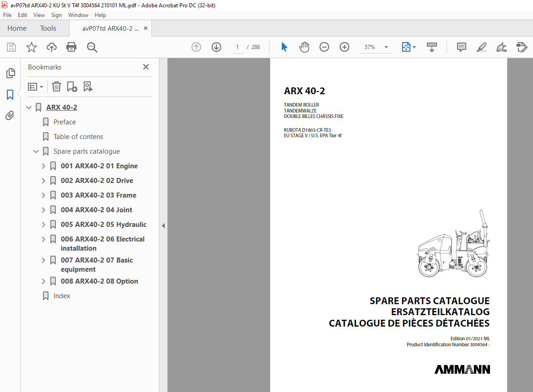Switch to the Tools tab

tap(48, 28)
